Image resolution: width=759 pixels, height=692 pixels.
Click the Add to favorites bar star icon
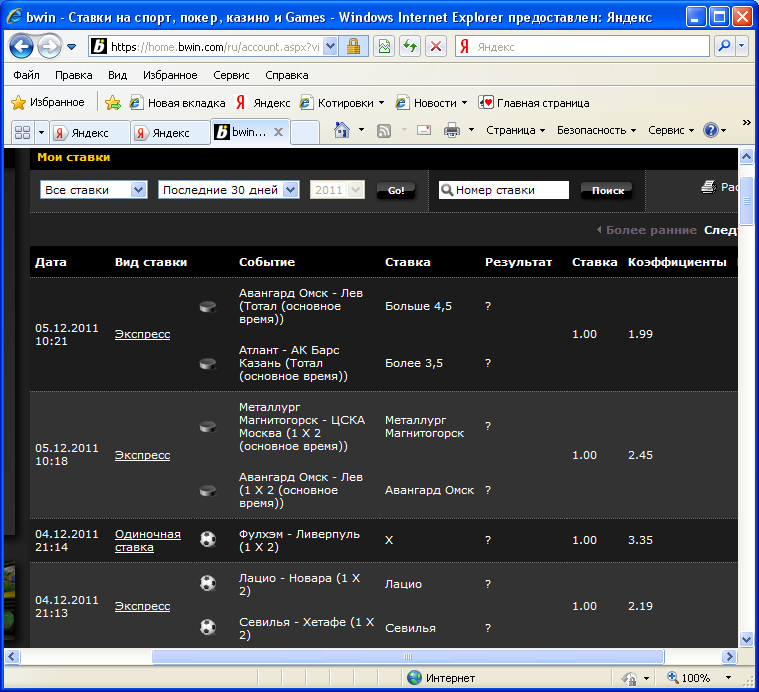[x=112, y=102]
